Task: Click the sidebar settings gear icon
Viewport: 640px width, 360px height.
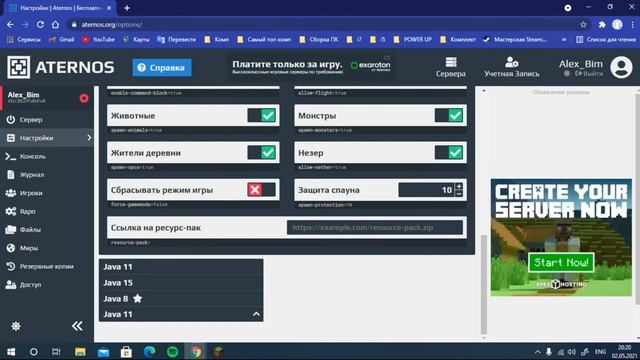Action: point(16,326)
